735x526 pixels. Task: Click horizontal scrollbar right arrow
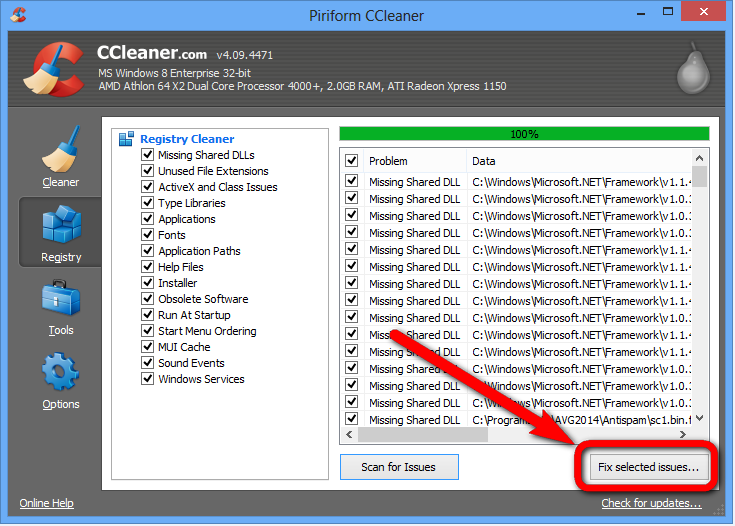pos(683,434)
